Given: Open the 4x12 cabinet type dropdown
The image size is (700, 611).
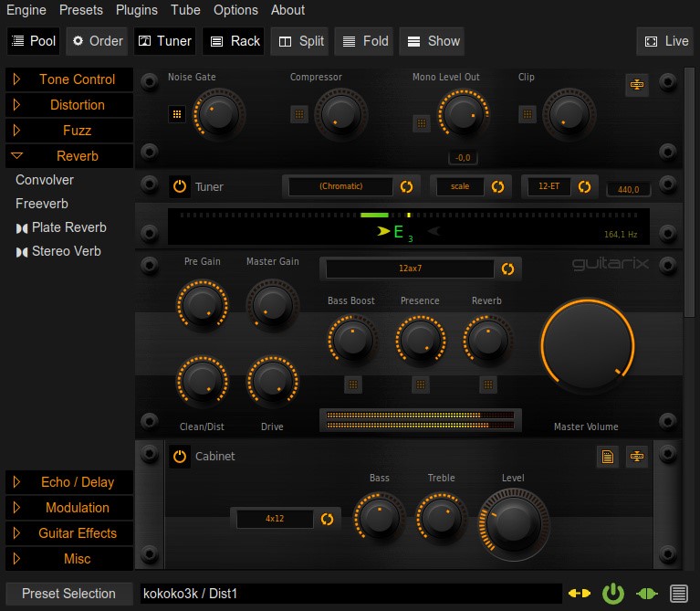Looking at the screenshot, I should pyautogui.click(x=275, y=518).
